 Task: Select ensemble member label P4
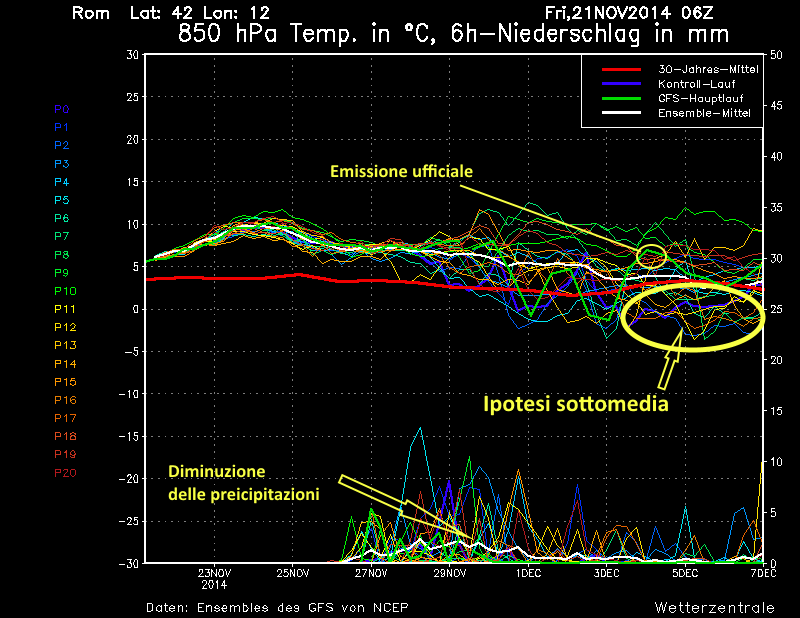click(62, 182)
